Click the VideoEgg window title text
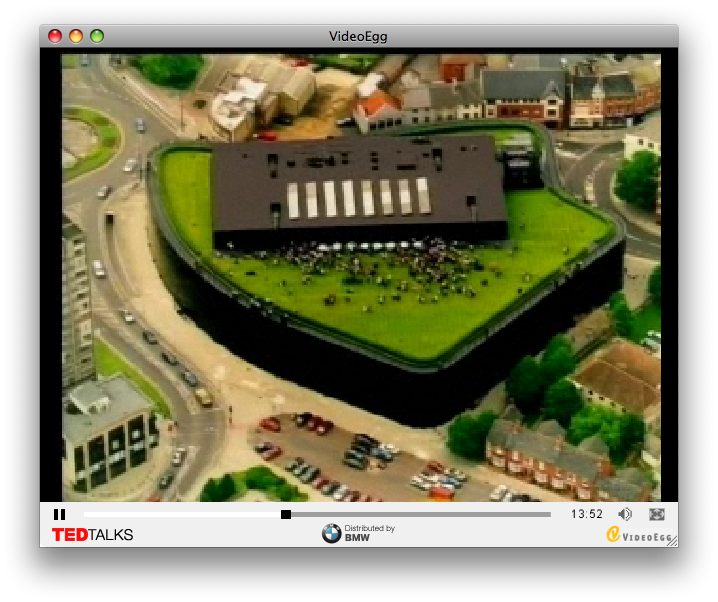Screen dimensions: 718x602 tap(358, 37)
